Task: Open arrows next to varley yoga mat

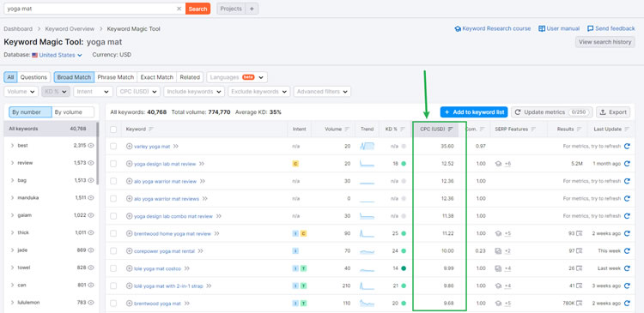Action: click(176, 146)
